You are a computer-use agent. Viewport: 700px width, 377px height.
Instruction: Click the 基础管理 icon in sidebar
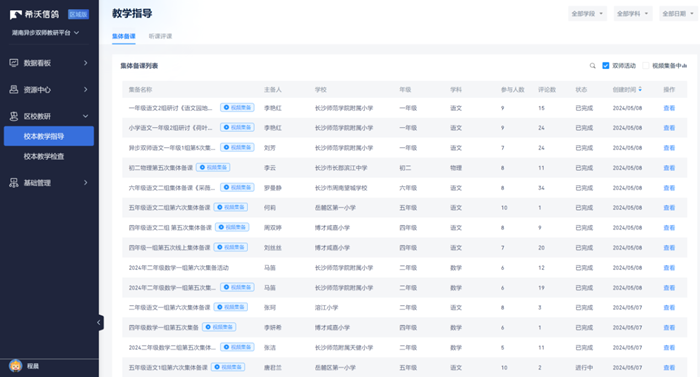[x=14, y=183]
